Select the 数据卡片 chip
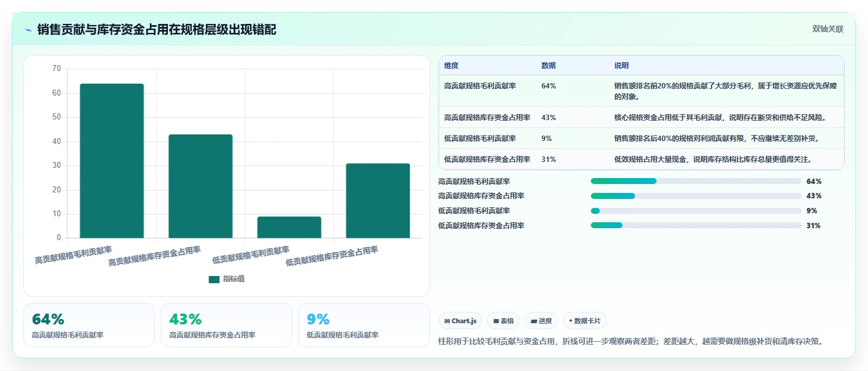The height and width of the screenshot is (371, 868). point(584,321)
